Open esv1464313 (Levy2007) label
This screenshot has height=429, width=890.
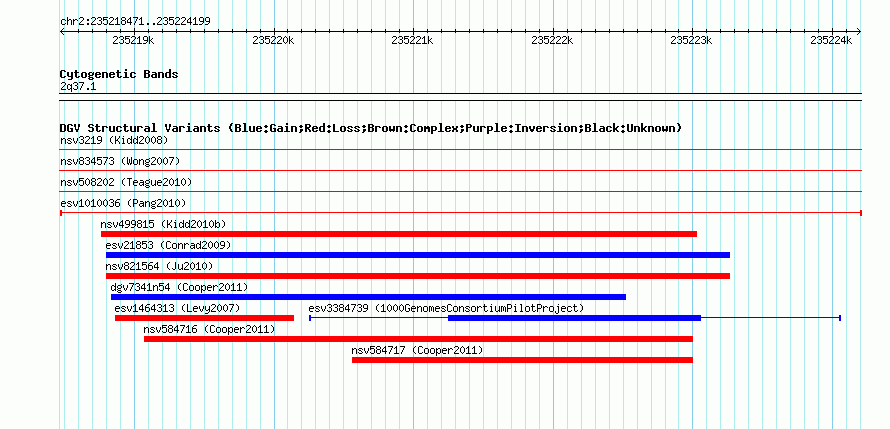[178, 308]
